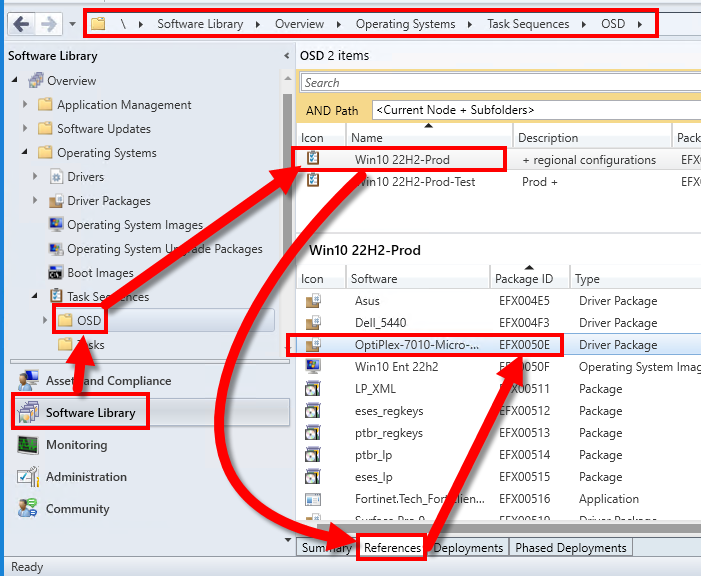Sort task sequences by Description column
Image resolution: width=701 pixels, height=576 pixels.
tap(592, 138)
